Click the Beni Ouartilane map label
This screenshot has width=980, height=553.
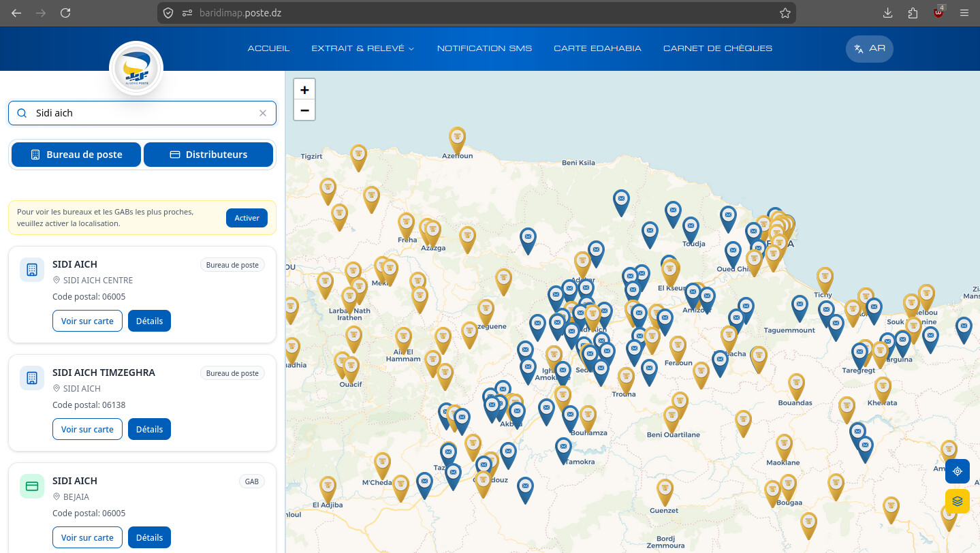click(x=674, y=434)
